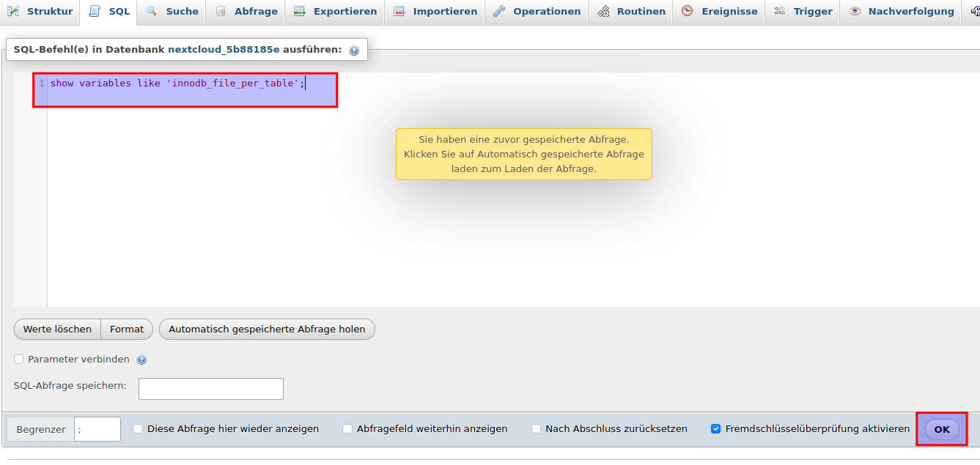Click OK to execute the query
Image resolution: width=980 pixels, height=465 pixels.
(x=942, y=428)
